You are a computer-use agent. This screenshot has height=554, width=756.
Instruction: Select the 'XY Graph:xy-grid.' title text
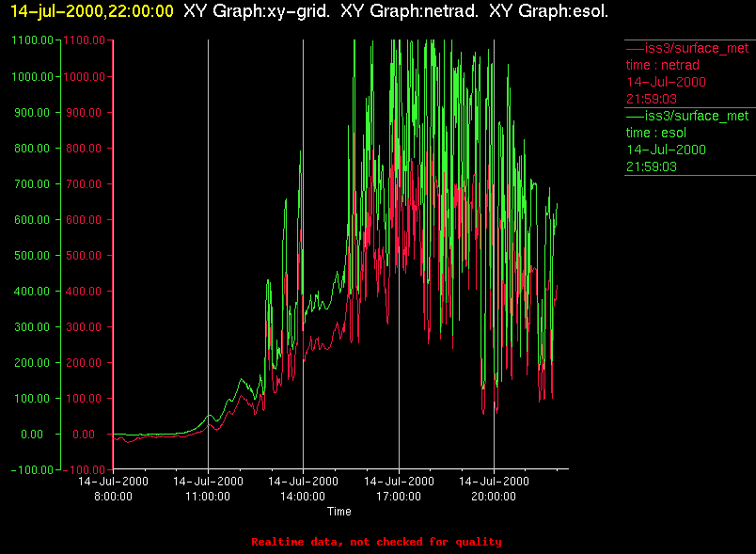tap(257, 11)
